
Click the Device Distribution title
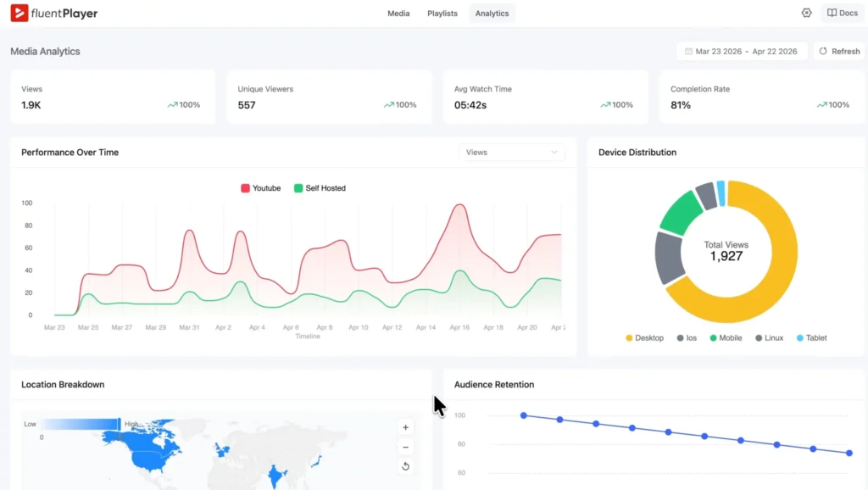637,153
